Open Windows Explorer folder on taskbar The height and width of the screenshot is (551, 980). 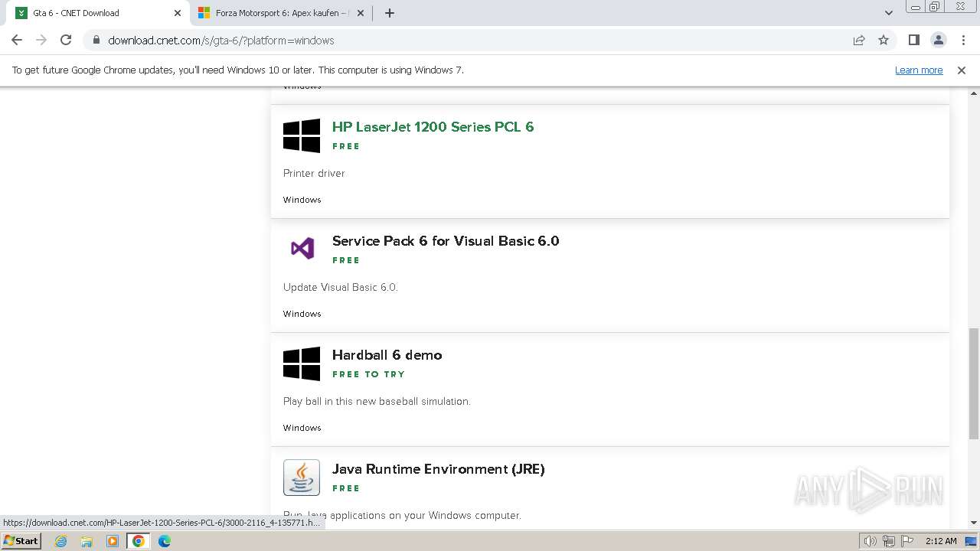click(87, 541)
